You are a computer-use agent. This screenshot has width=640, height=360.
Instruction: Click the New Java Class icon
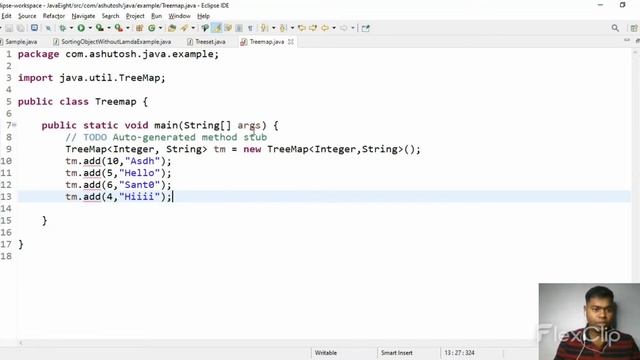(152, 28)
